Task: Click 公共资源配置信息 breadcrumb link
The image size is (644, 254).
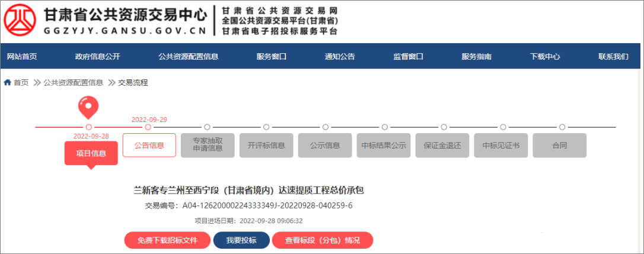Action: coord(73,83)
